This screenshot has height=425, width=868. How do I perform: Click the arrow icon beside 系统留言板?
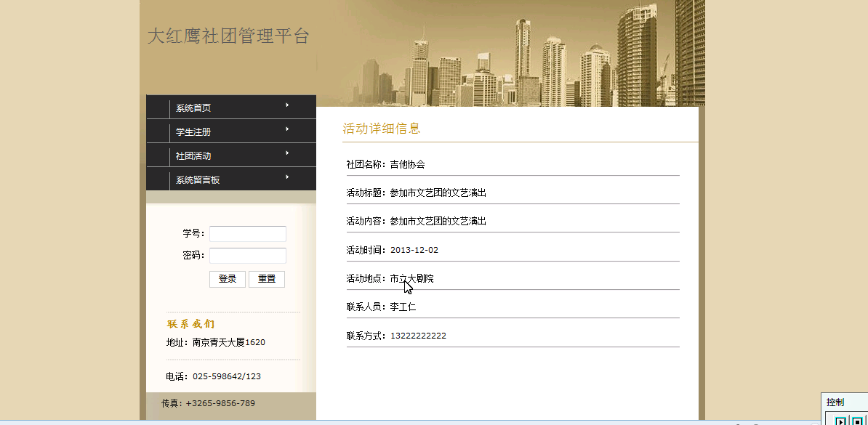(287, 177)
